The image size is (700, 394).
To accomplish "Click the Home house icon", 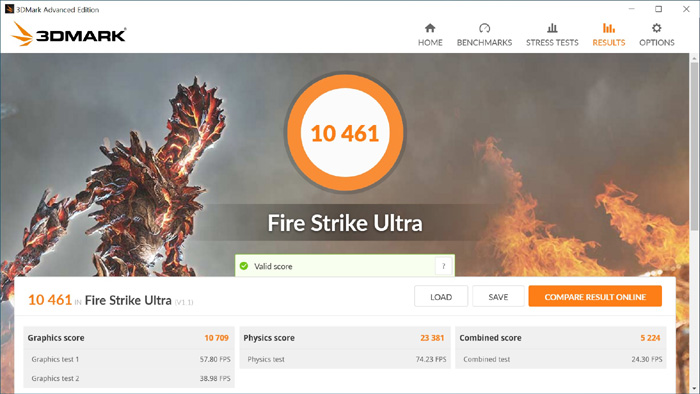I will [x=430, y=28].
